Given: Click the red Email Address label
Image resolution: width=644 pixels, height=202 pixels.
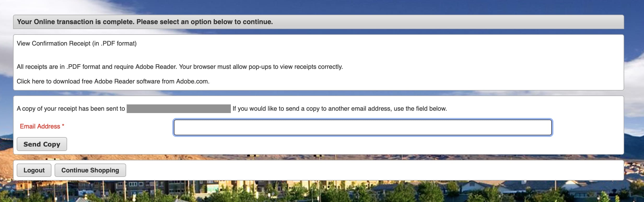Looking at the screenshot, I should (40, 126).
